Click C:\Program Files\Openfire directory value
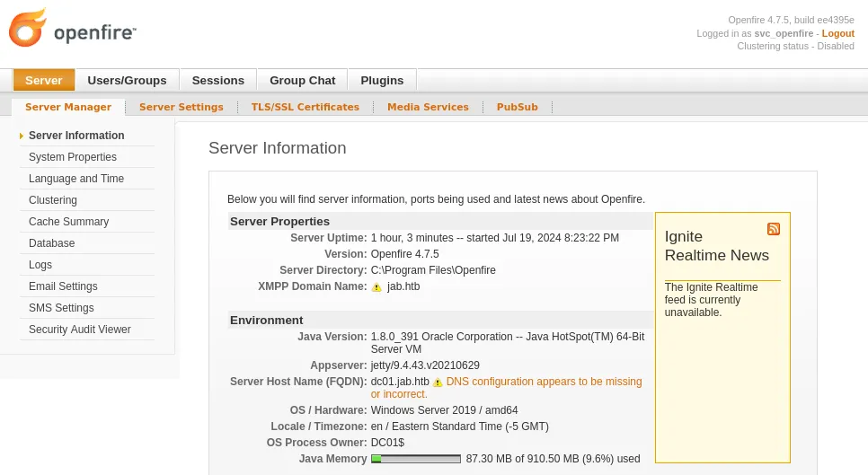This screenshot has height=475, width=868. coord(433,270)
